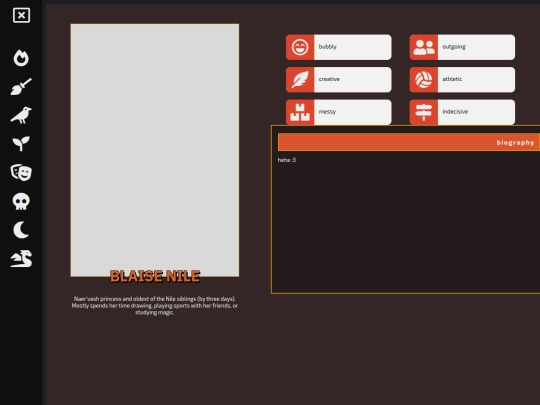The height and width of the screenshot is (405, 540).
Task: Click the feather icon beside creative
Action: (x=300, y=80)
